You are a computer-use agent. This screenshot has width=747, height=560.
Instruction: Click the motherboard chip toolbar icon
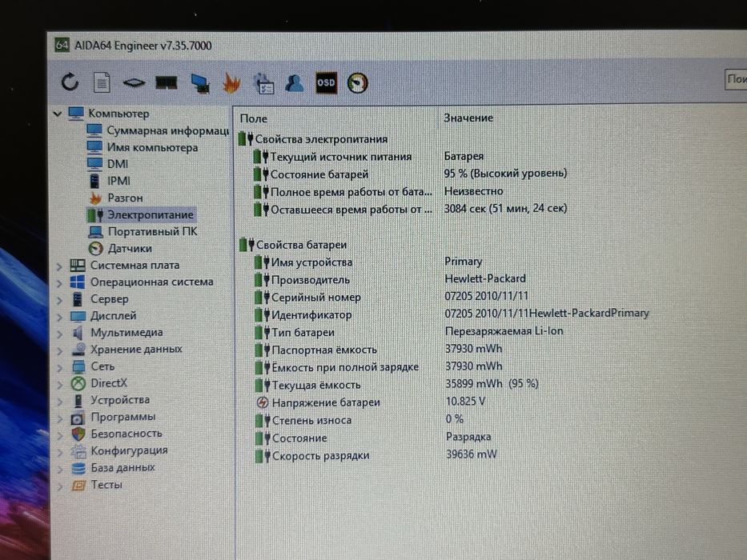134,83
